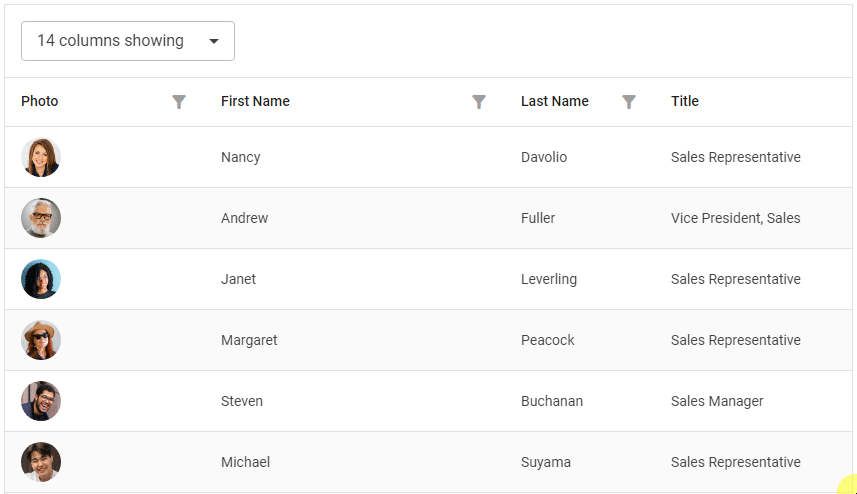
Task: Sort by the First Name column header
Action: coord(255,101)
